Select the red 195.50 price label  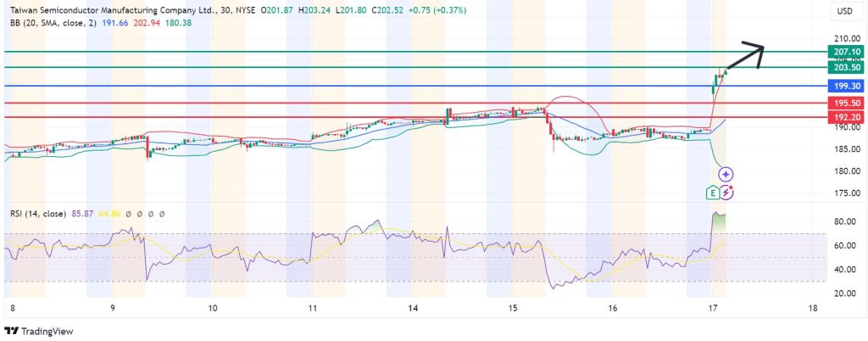844,103
